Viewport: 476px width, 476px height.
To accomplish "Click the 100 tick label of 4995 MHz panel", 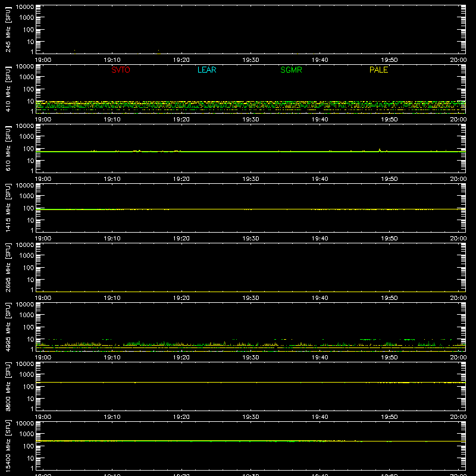I will pos(29,327).
